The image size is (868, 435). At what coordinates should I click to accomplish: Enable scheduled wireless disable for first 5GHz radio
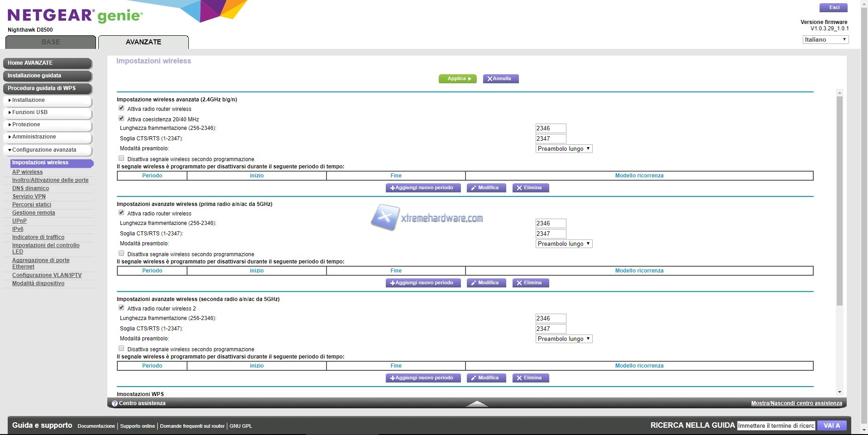point(121,253)
